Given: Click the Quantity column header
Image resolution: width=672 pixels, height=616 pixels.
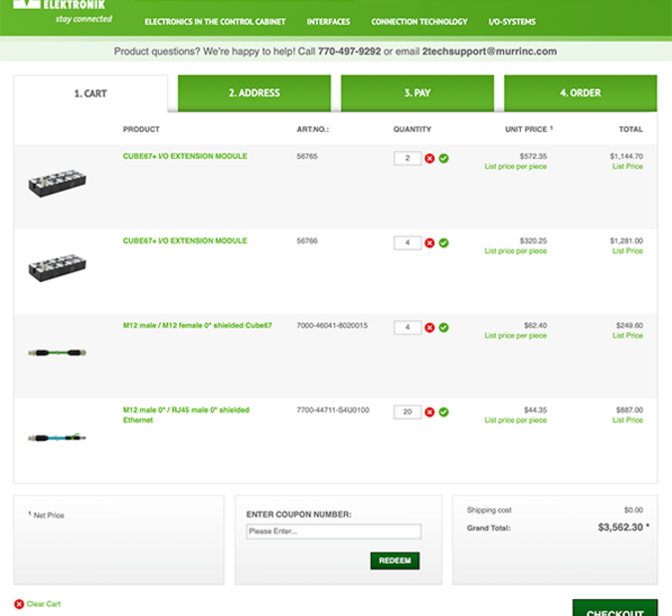Looking at the screenshot, I should [413, 129].
